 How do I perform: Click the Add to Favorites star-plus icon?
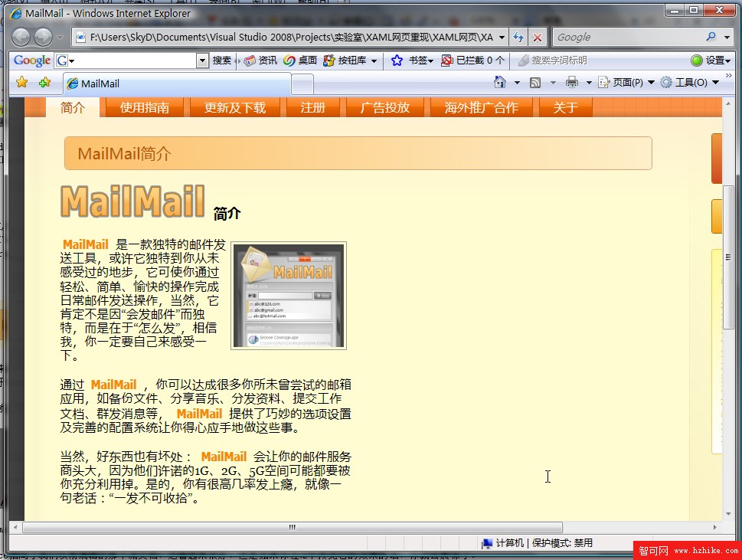pyautogui.click(x=45, y=83)
